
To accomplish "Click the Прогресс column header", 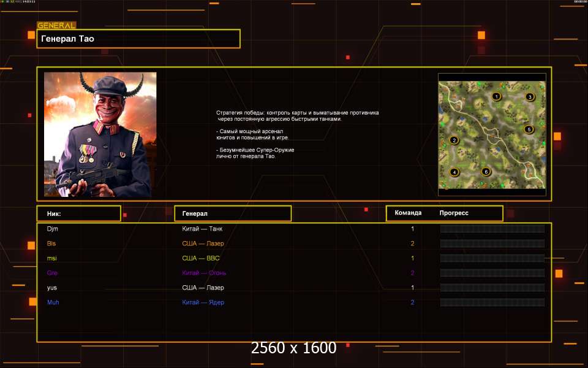I will (454, 213).
